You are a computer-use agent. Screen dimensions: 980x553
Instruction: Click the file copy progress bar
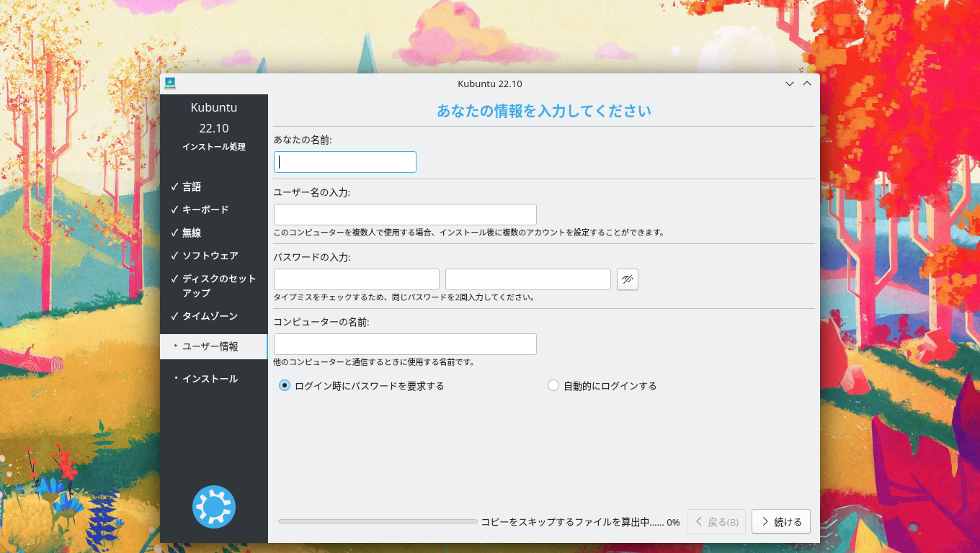click(x=378, y=521)
